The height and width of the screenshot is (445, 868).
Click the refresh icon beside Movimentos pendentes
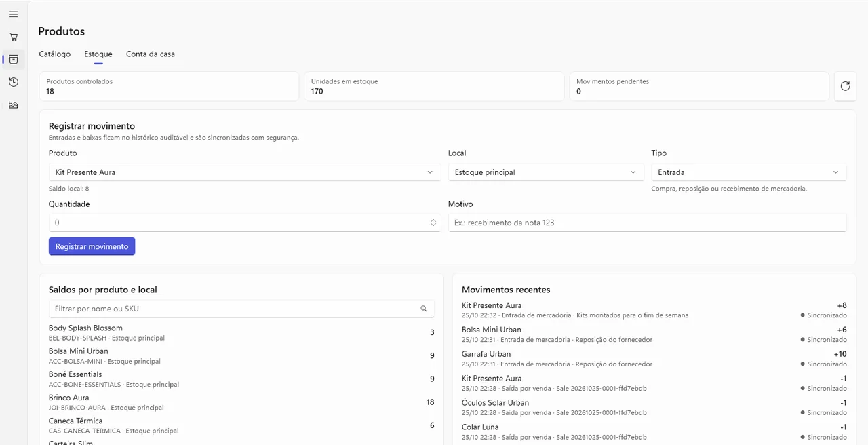[845, 86]
